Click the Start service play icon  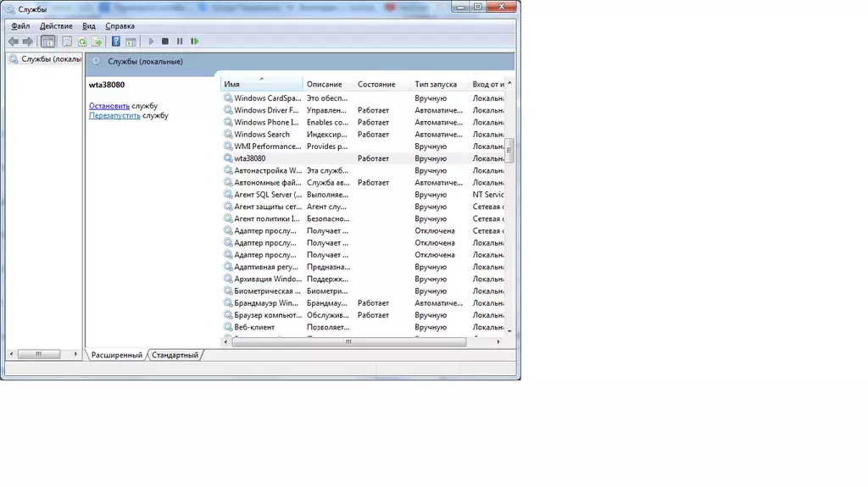pyautogui.click(x=151, y=42)
